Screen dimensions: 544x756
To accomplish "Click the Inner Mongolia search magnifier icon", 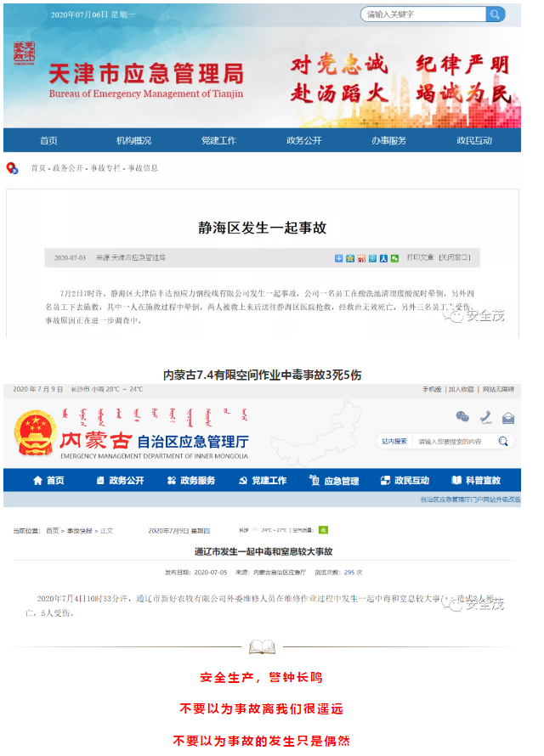I will [503, 441].
